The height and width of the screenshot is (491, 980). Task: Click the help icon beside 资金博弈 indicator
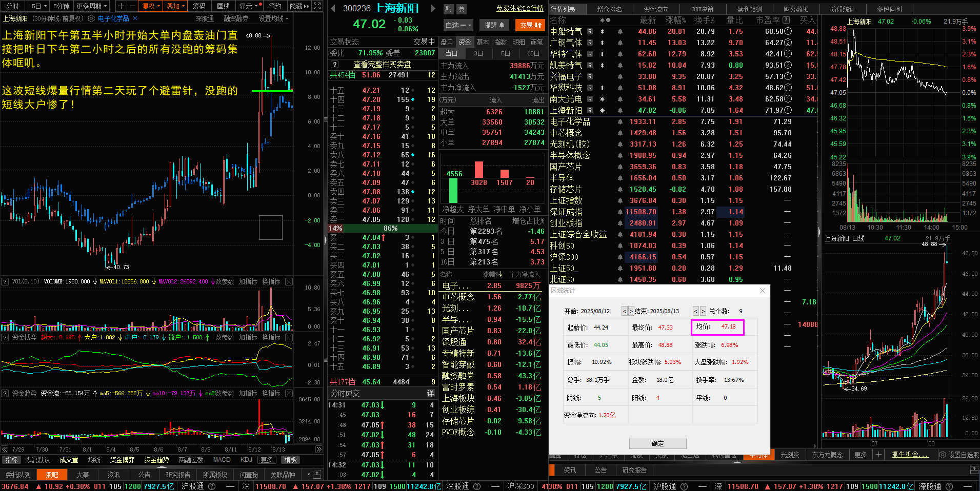(5, 337)
